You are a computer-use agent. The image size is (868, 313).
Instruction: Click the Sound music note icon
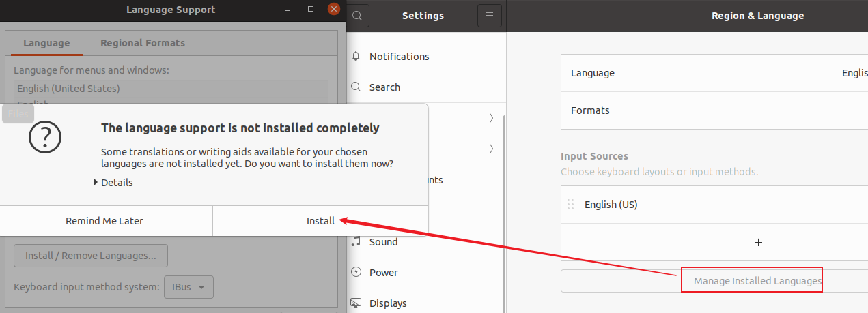tap(356, 241)
